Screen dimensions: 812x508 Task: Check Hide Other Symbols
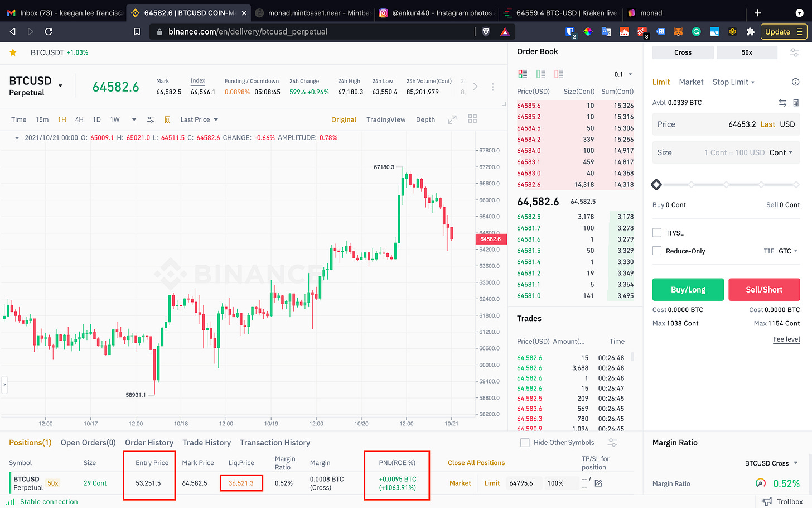click(525, 443)
